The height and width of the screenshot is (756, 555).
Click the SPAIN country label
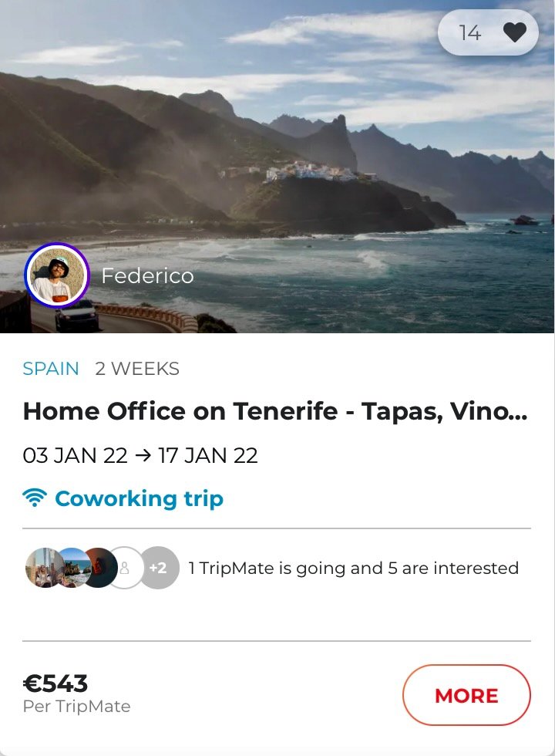[x=51, y=369]
